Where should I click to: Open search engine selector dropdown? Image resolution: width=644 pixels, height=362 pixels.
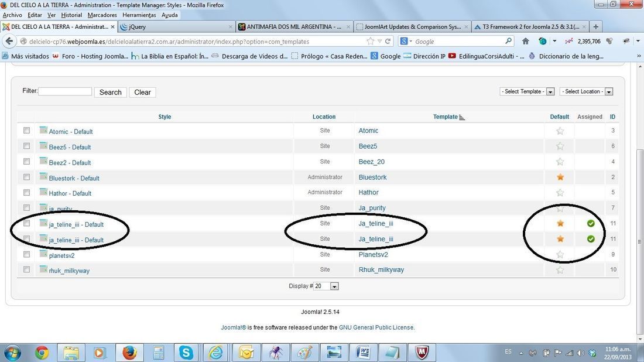click(x=406, y=41)
